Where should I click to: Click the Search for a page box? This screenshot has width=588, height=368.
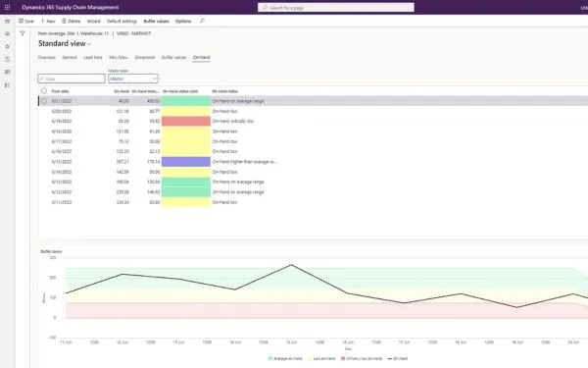pyautogui.click(x=336, y=8)
